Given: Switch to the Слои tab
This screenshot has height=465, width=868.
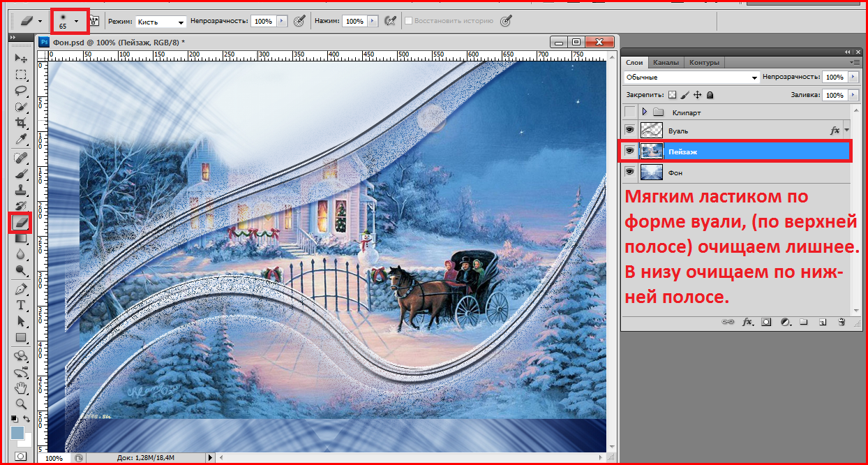Looking at the screenshot, I should (634, 62).
